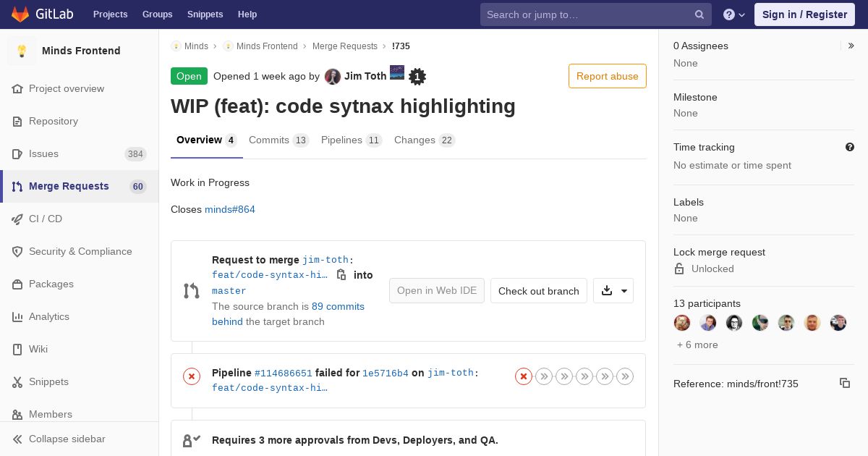Click the commit 1e5716b4 link
The height and width of the screenshot is (456, 868).
(386, 373)
